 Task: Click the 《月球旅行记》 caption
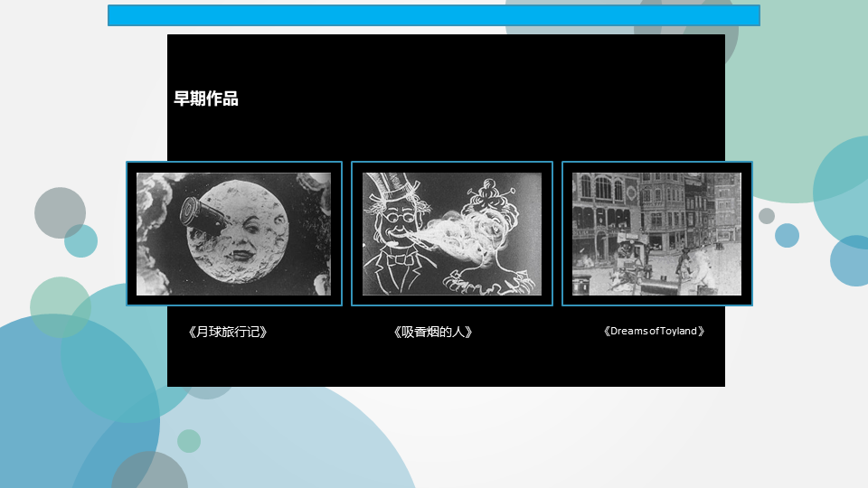pyautogui.click(x=228, y=332)
